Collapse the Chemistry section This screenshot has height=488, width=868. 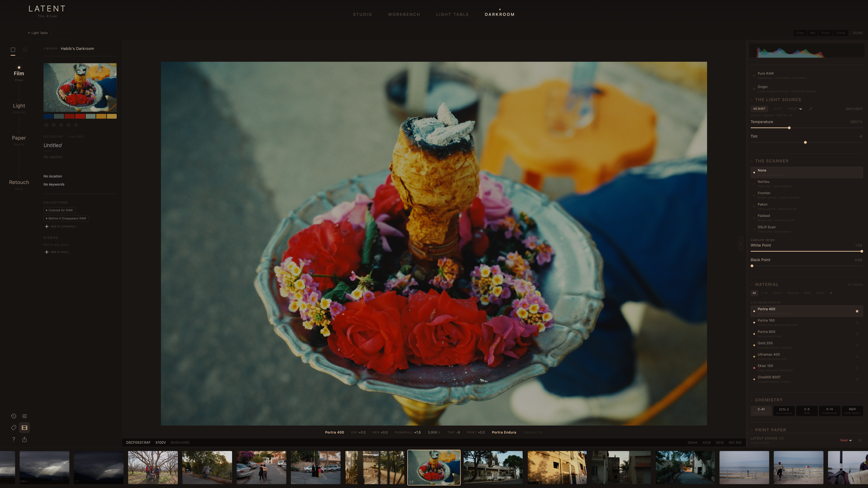tap(752, 400)
